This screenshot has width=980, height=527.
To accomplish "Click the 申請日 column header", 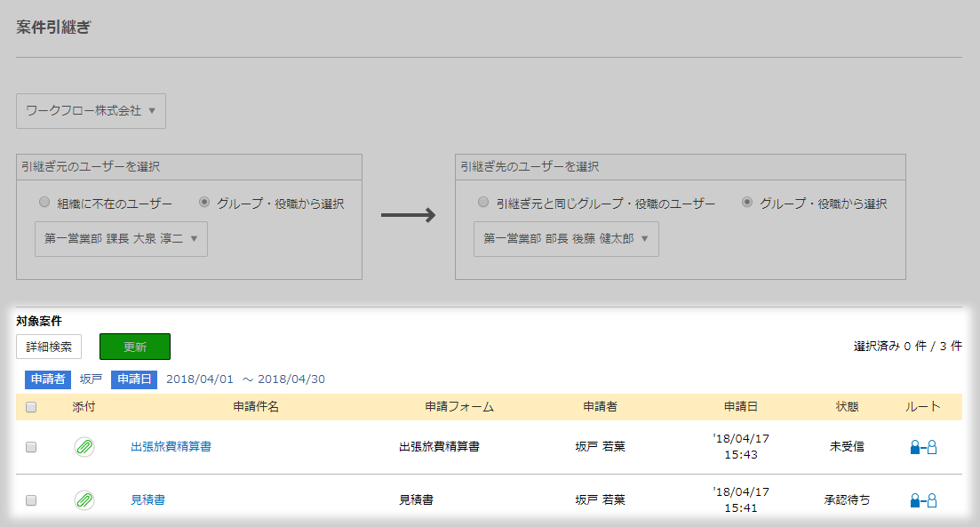I will click(x=741, y=407).
